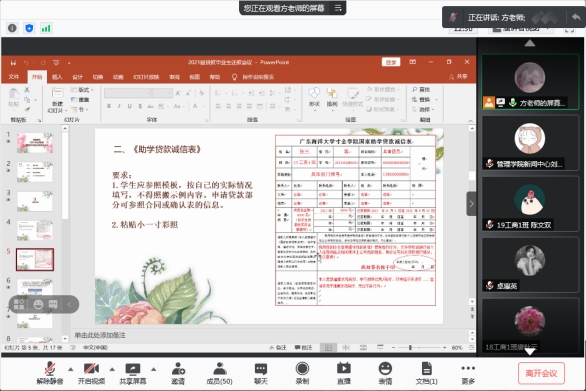Toggle 批注 comments button in status bar
The width and height of the screenshot is (586, 391).
(303, 348)
